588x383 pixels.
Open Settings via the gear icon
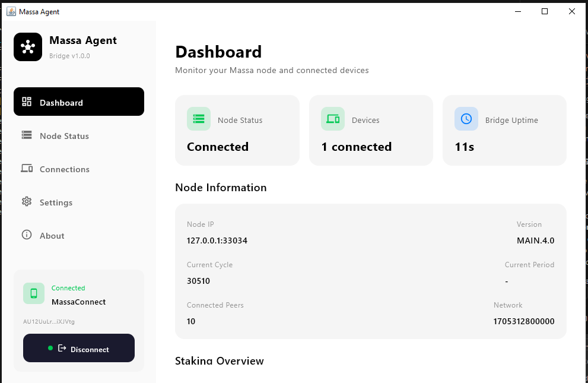[x=27, y=202]
